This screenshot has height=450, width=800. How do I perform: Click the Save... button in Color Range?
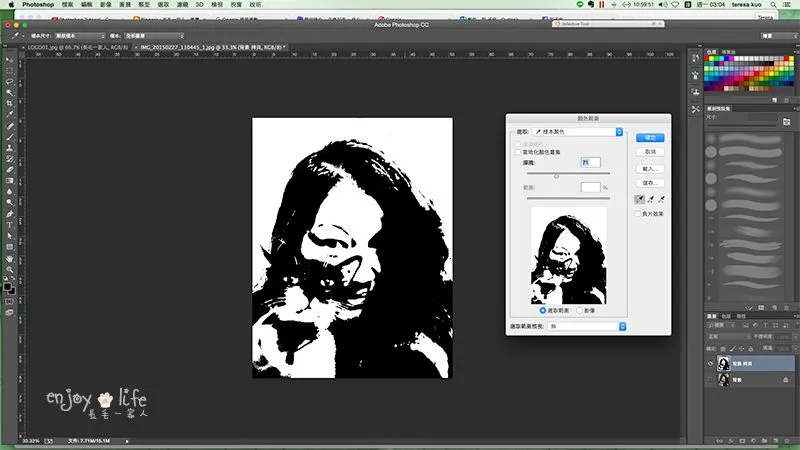(650, 183)
